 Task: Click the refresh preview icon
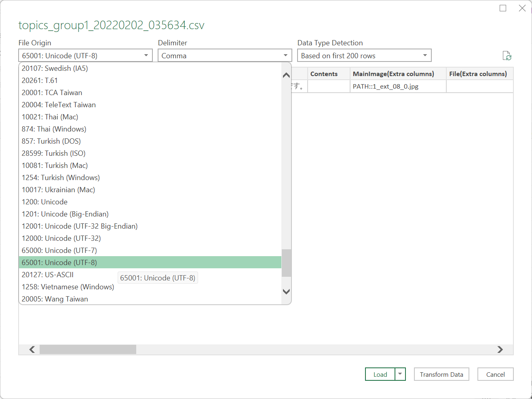pyautogui.click(x=507, y=55)
